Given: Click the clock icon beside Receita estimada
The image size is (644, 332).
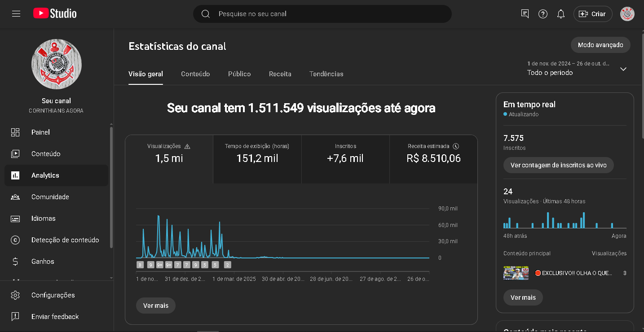Looking at the screenshot, I should (x=456, y=146).
